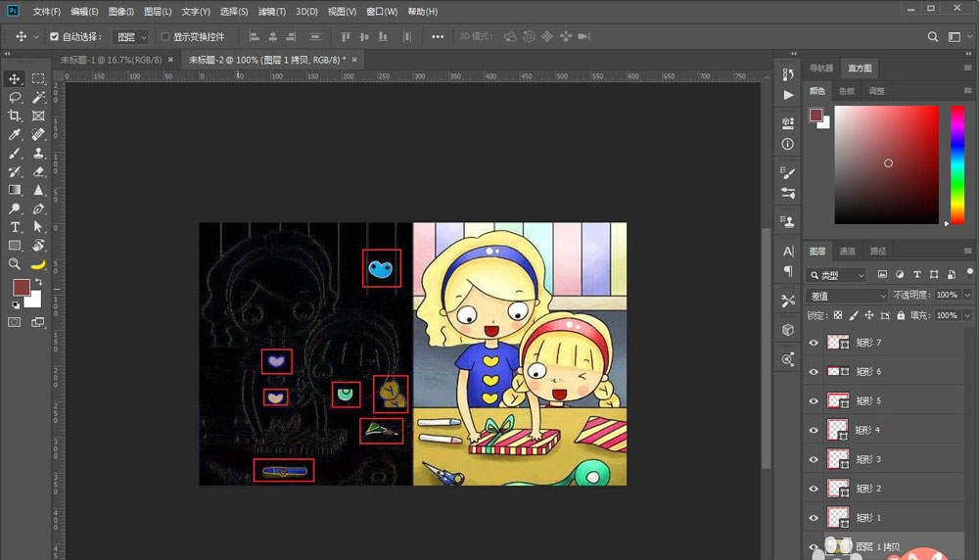Click the more options ellipsis button
The width and height of the screenshot is (979, 560).
(x=438, y=37)
